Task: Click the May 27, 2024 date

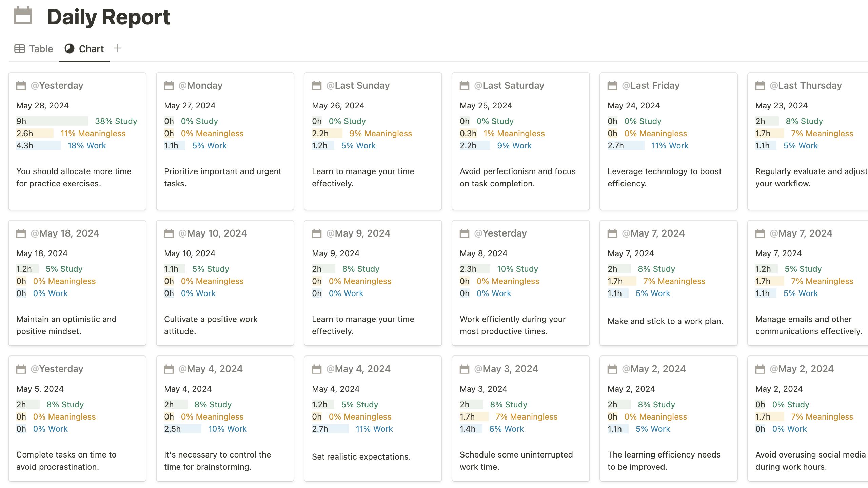Action: pos(190,105)
